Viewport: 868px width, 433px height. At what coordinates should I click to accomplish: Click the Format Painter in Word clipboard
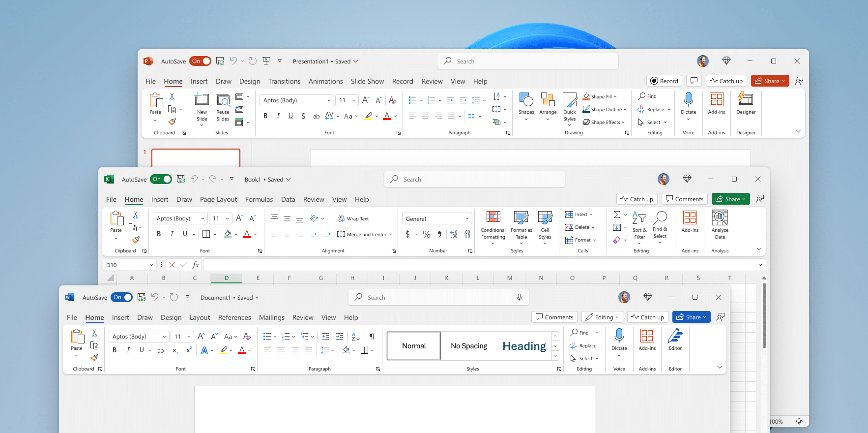coord(94,358)
